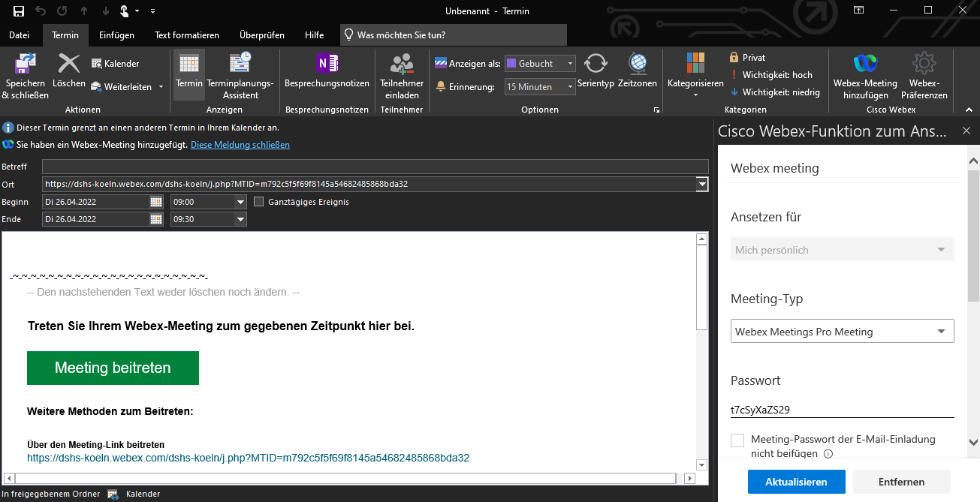Screen dimensions: 980x502
Task: Toggle touch/mouse mode icon
Action: point(125,11)
